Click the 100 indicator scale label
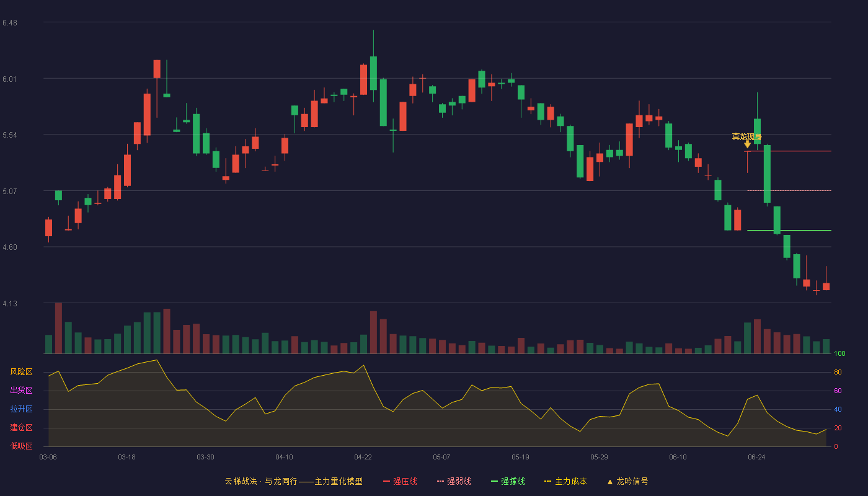Image resolution: width=868 pixels, height=496 pixels. tap(839, 354)
